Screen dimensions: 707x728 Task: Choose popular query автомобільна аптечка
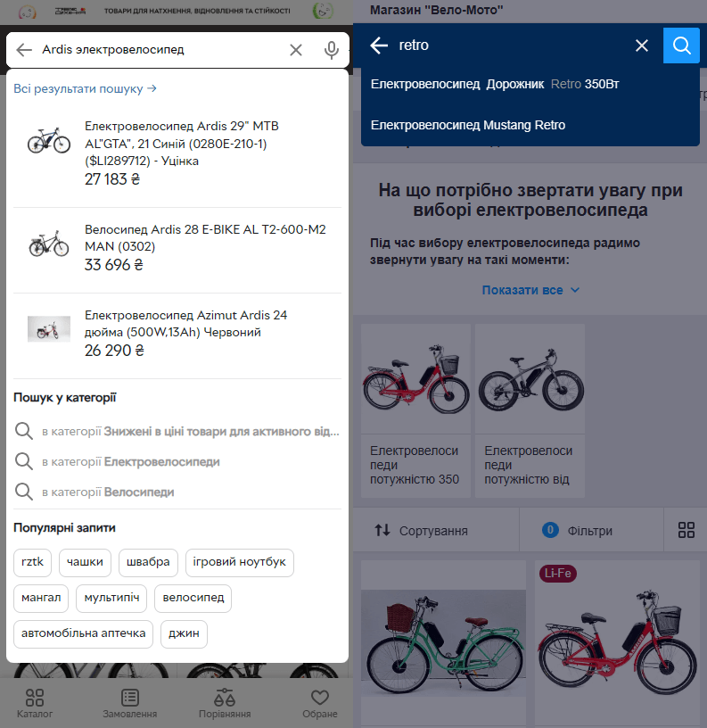point(84,633)
